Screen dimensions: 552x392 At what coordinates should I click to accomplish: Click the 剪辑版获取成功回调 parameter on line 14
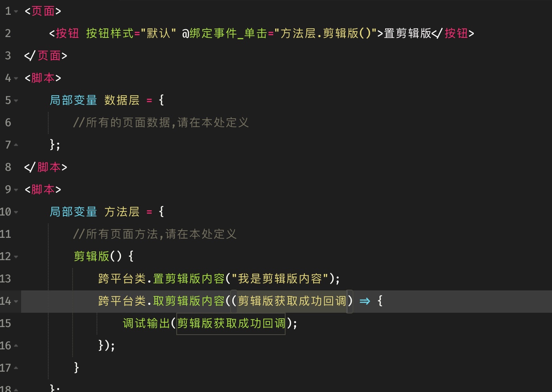[x=292, y=301]
